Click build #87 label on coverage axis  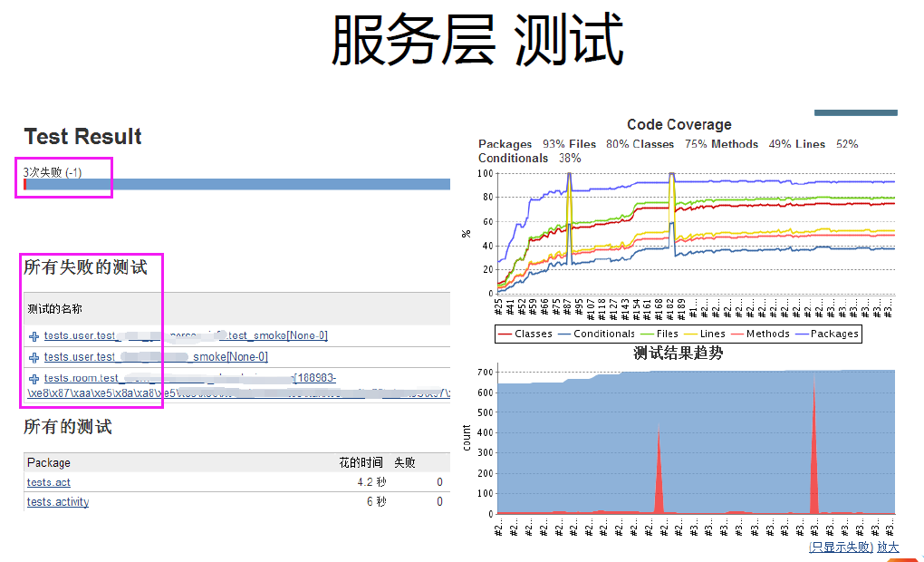(567, 308)
